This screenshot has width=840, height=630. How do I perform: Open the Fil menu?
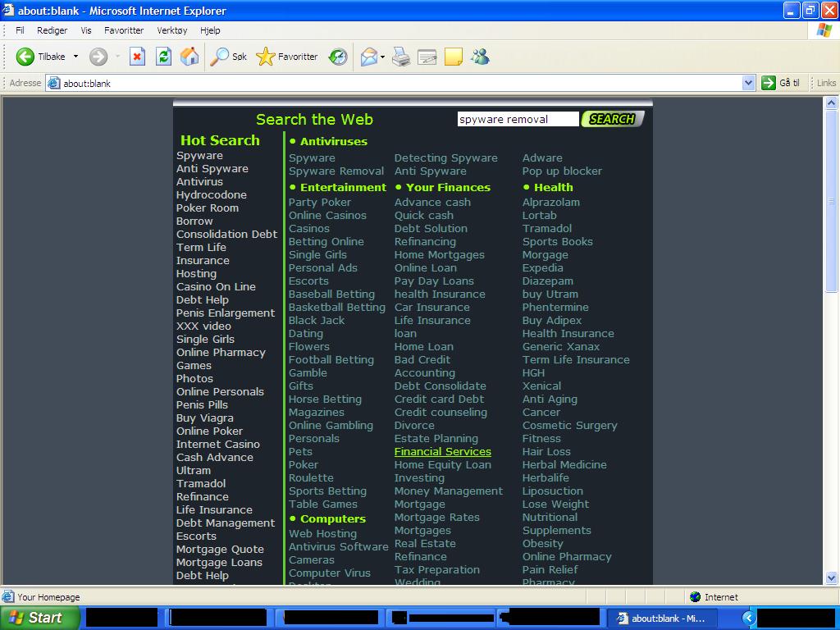click(20, 30)
